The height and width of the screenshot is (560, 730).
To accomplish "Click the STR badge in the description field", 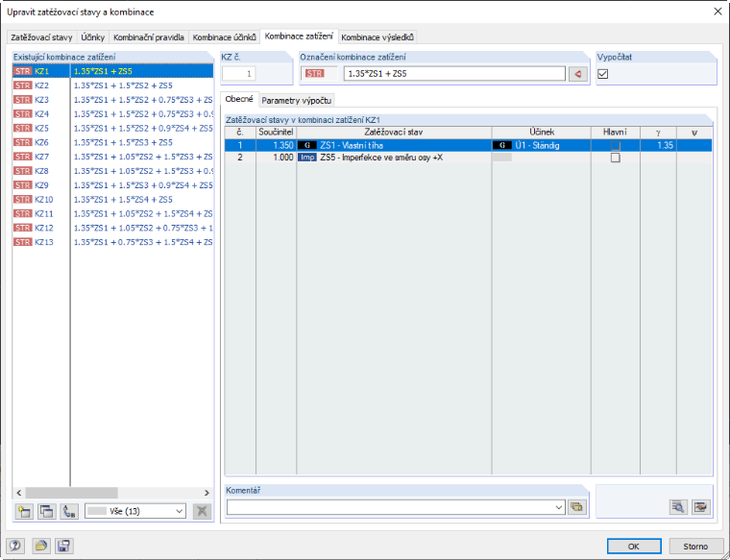I will coord(315,74).
